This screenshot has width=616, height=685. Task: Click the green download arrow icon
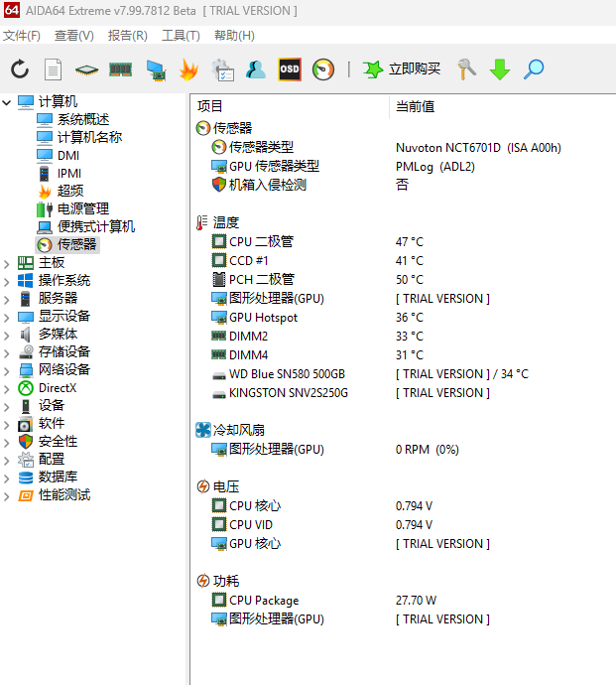point(500,69)
